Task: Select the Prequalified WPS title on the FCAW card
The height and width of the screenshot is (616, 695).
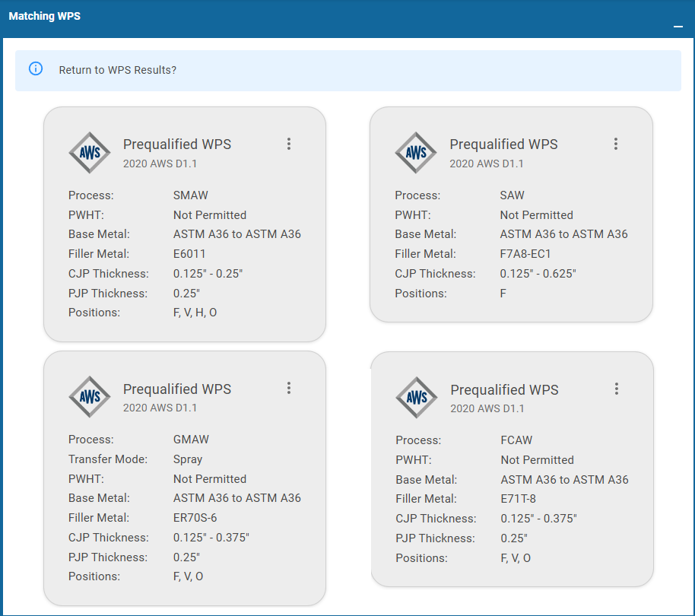Action: 504,389
